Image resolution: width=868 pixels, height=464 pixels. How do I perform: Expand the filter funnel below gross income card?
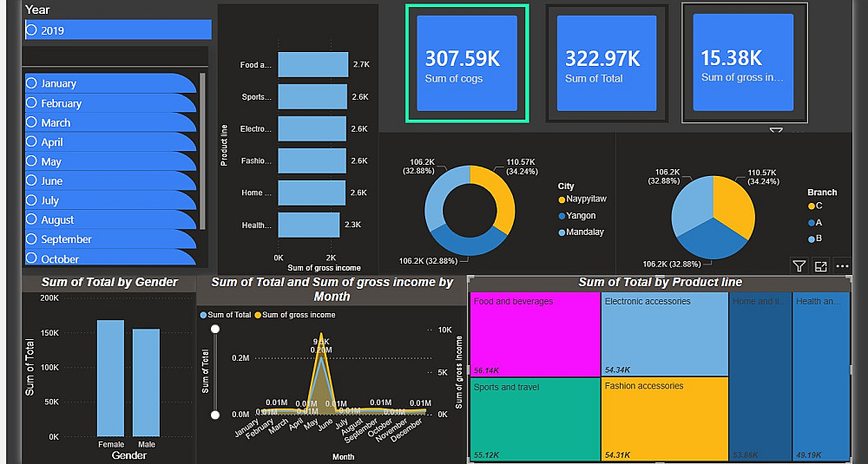click(x=776, y=131)
